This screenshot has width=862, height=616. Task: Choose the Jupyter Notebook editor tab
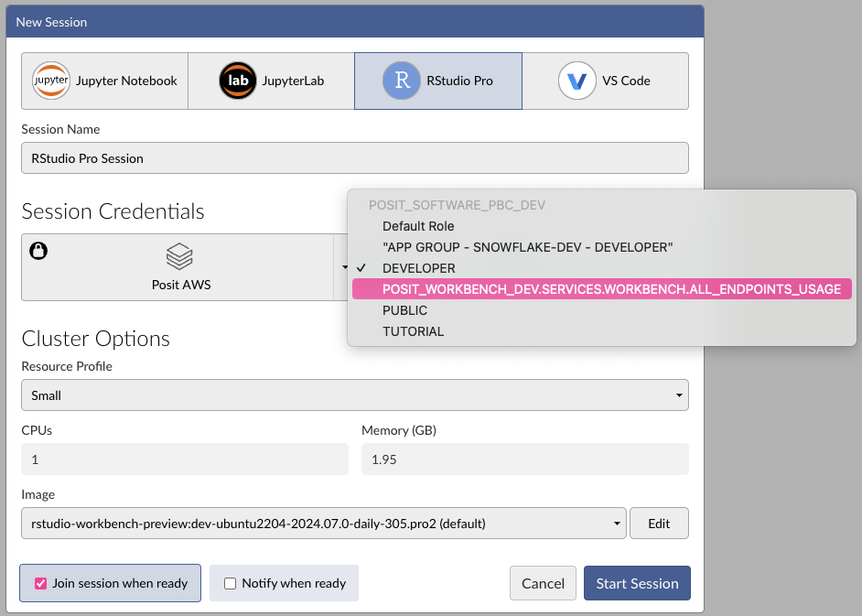pyautogui.click(x=105, y=81)
